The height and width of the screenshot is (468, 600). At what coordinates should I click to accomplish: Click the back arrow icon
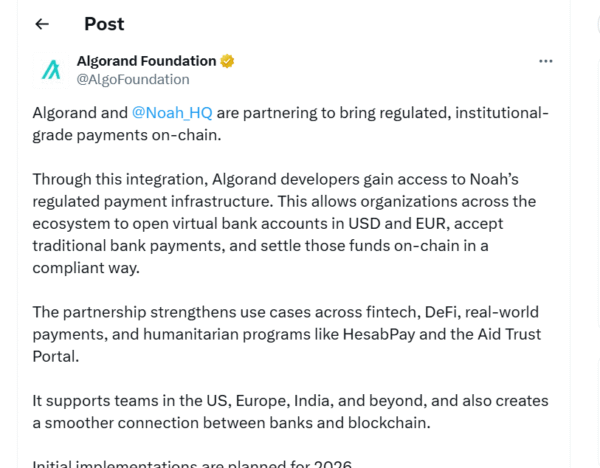click(x=42, y=24)
